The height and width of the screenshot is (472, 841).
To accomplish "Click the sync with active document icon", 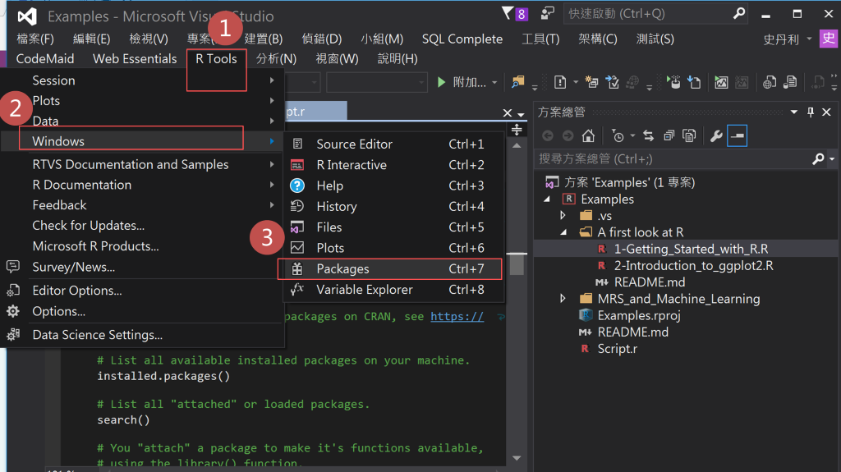I will point(648,136).
